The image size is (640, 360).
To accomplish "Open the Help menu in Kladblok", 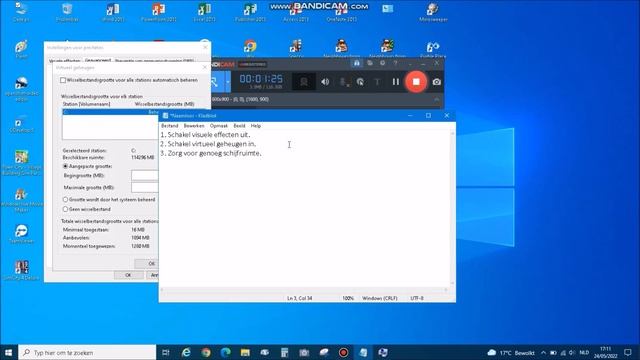I will click(256, 126).
